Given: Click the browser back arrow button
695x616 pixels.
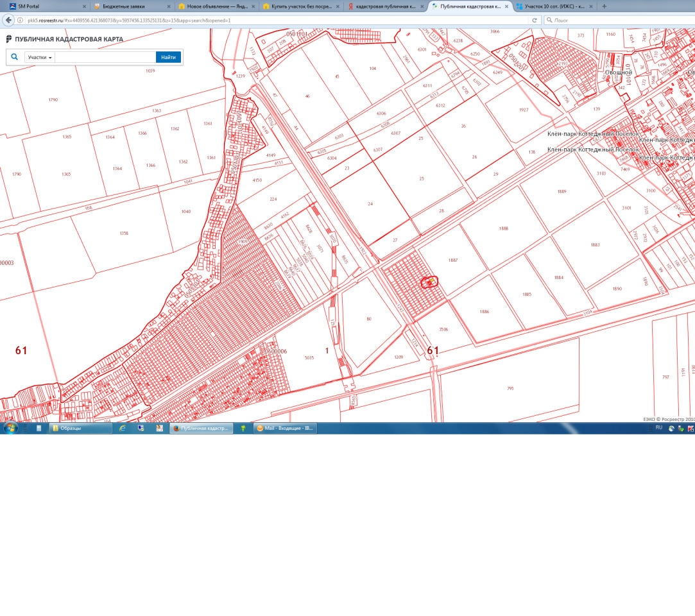Looking at the screenshot, I should (8, 20).
